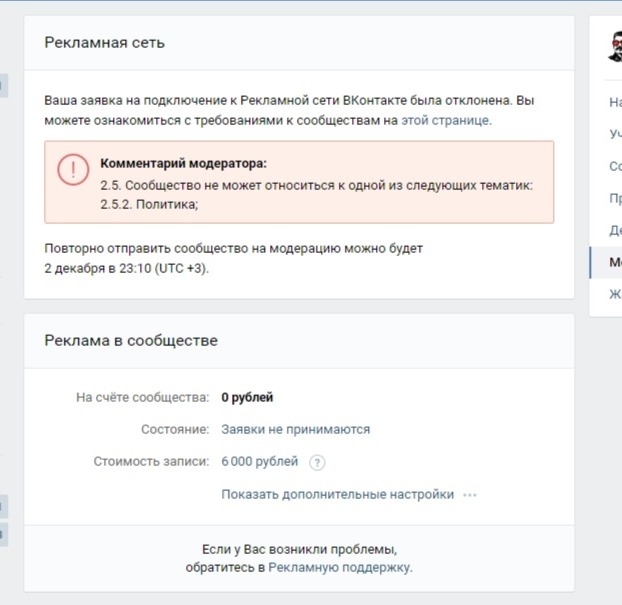Select the first sidebar item starting 'На'
Viewport: 622px width, 605px height.
615,102
